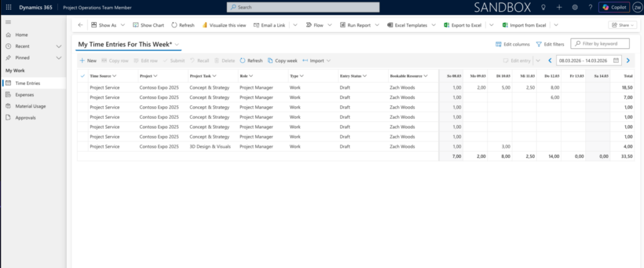The image size is (644, 268).
Task: Open the Flow dropdown menu
Action: [x=317, y=25]
